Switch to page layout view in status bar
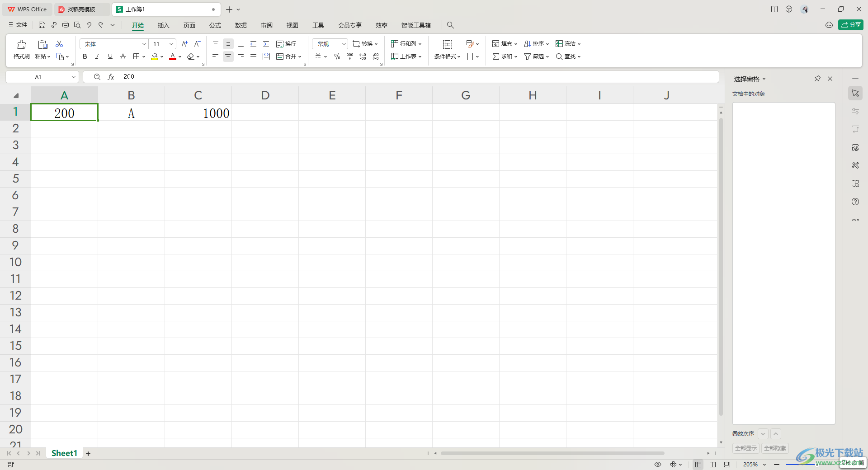Viewport: 868px width, 470px height. click(x=712, y=465)
